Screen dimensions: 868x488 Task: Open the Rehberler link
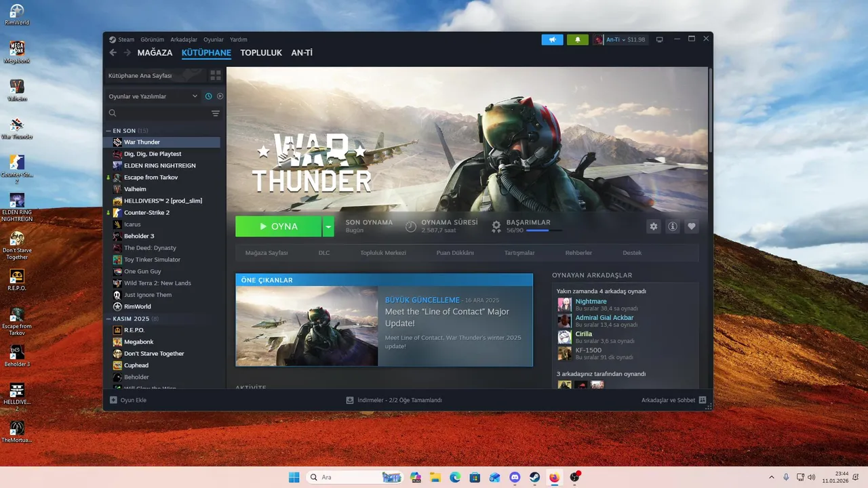[578, 253]
